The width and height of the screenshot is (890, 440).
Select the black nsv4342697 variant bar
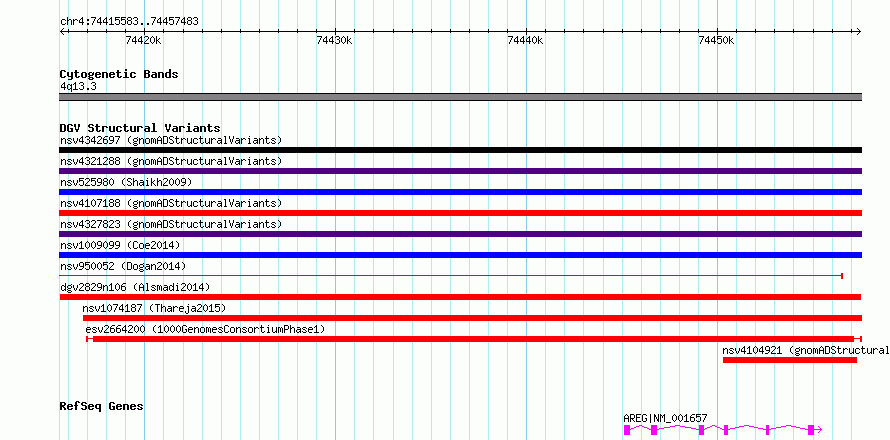pos(460,150)
